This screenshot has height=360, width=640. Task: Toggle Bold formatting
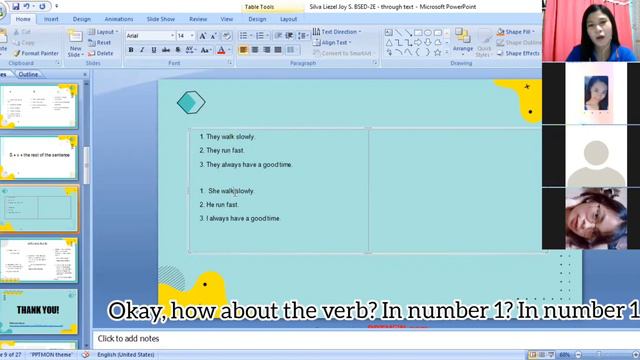pyautogui.click(x=131, y=50)
